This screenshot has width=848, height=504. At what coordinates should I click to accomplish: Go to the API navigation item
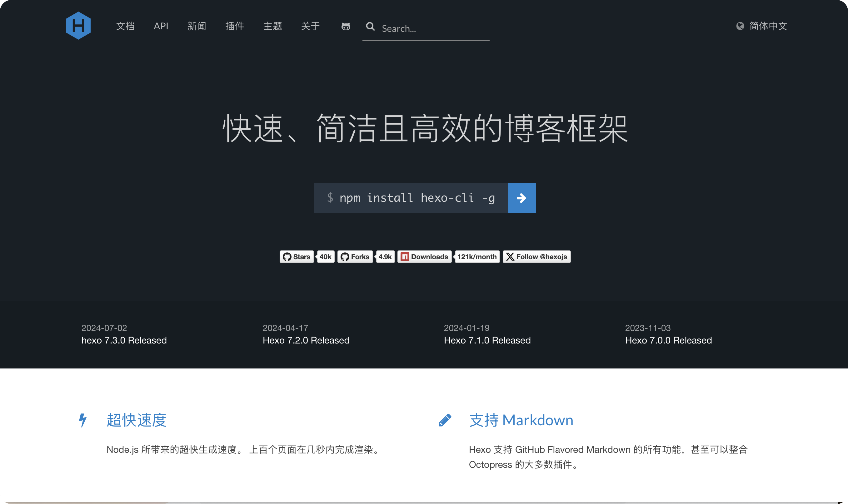(x=161, y=26)
